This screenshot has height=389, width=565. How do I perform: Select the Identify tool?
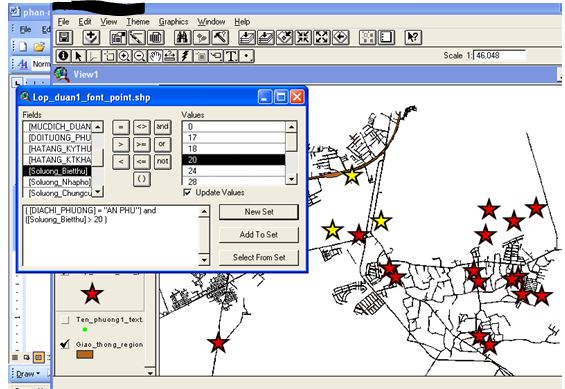pos(63,56)
